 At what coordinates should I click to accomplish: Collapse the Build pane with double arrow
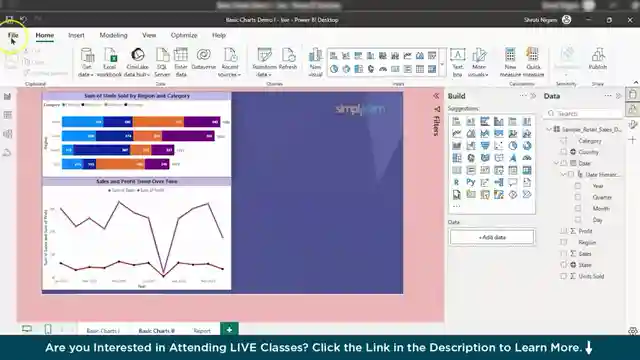(533, 96)
